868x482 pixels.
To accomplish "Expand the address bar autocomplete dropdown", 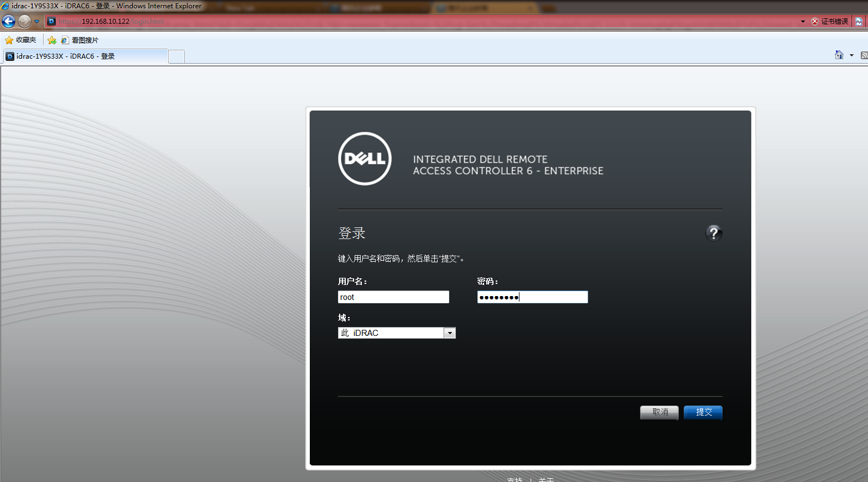I will pyautogui.click(x=803, y=22).
